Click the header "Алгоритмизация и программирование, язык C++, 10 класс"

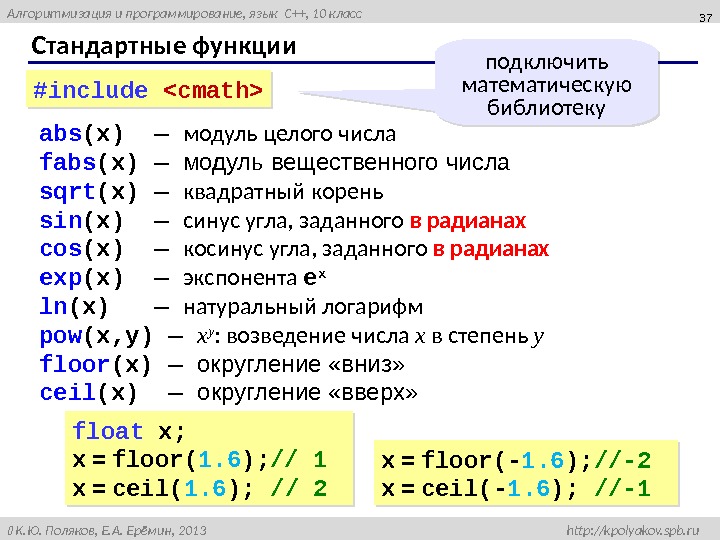(185, 13)
